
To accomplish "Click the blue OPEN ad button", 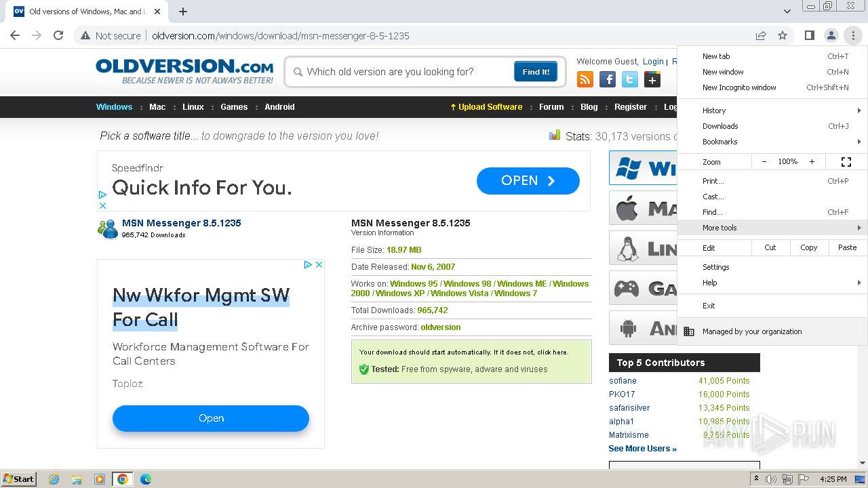I will 528,181.
